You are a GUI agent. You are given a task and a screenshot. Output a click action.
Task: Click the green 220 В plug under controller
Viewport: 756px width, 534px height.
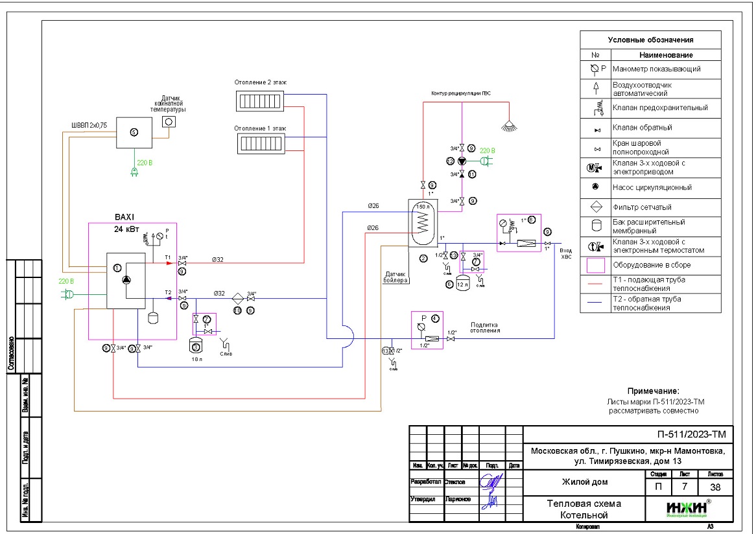click(x=134, y=172)
